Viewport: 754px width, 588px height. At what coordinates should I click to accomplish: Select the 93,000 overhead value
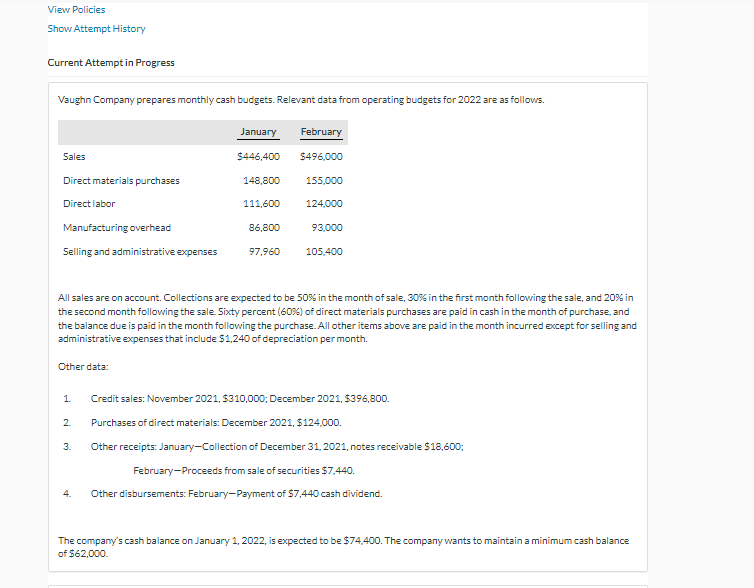(327, 228)
